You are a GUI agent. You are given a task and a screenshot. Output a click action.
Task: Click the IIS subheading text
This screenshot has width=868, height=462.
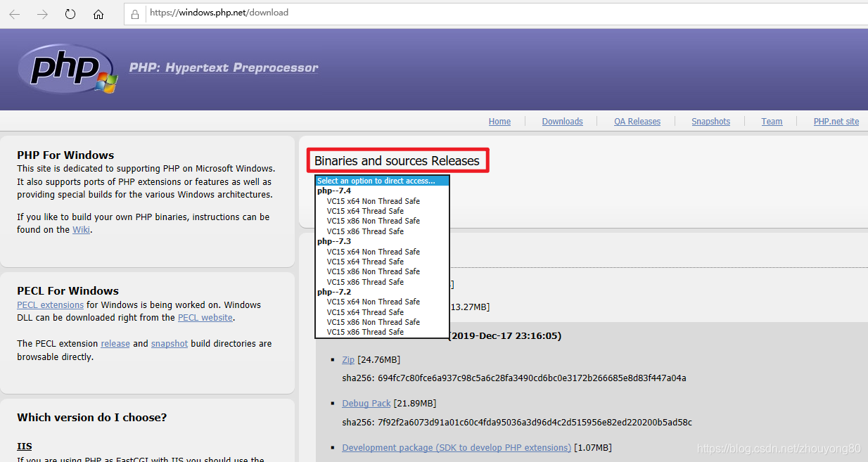pyautogui.click(x=24, y=447)
